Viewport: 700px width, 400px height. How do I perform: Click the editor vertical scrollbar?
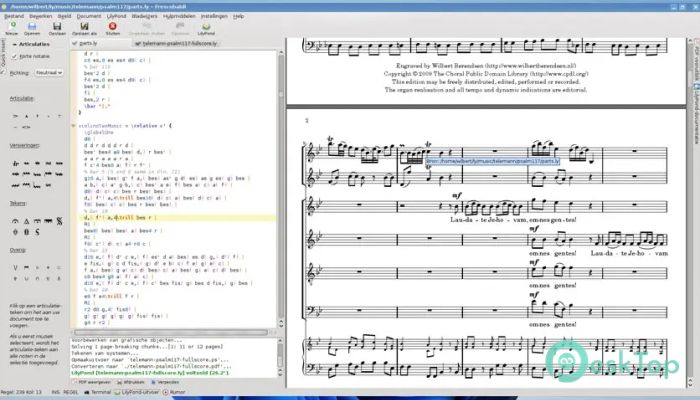[281, 188]
